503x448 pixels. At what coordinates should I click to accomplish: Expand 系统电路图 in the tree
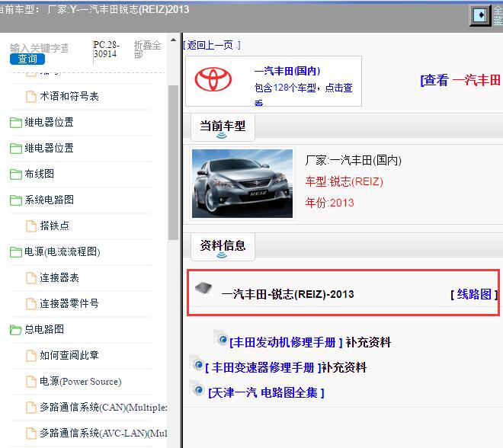(49, 200)
